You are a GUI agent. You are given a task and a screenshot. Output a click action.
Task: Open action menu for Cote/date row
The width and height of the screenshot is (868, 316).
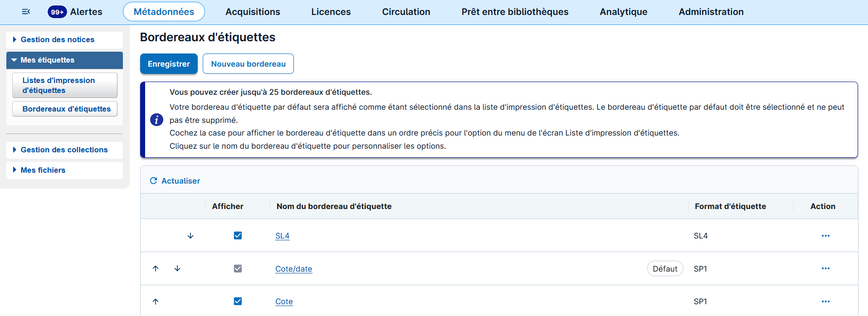pos(825,269)
